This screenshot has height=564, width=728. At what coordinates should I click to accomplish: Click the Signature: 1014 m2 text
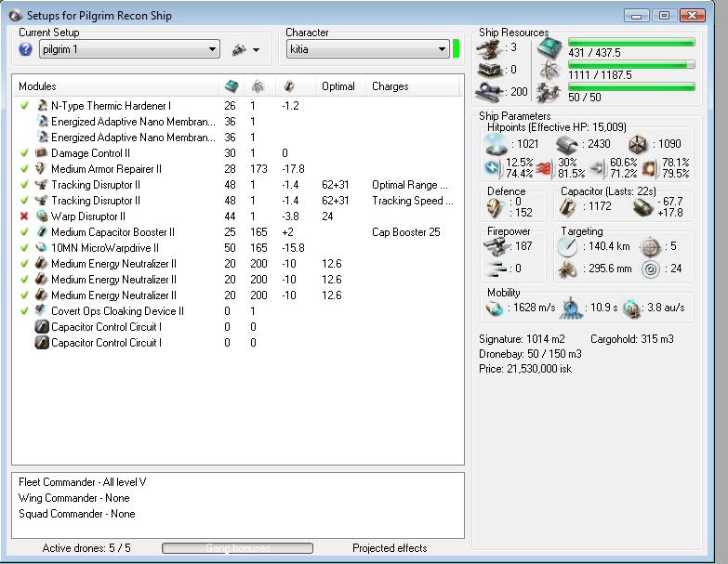(x=522, y=339)
